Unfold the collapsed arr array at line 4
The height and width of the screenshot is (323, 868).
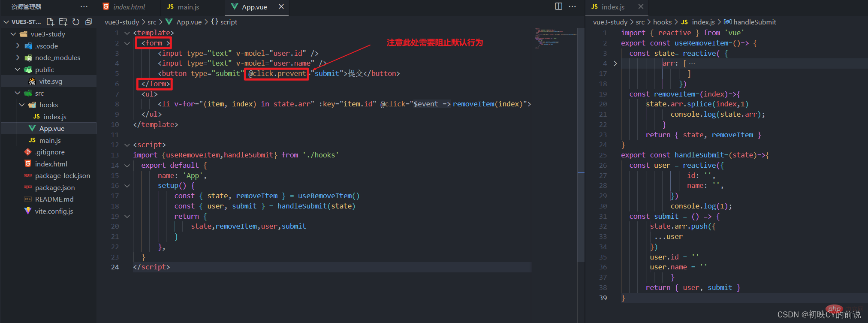click(615, 63)
